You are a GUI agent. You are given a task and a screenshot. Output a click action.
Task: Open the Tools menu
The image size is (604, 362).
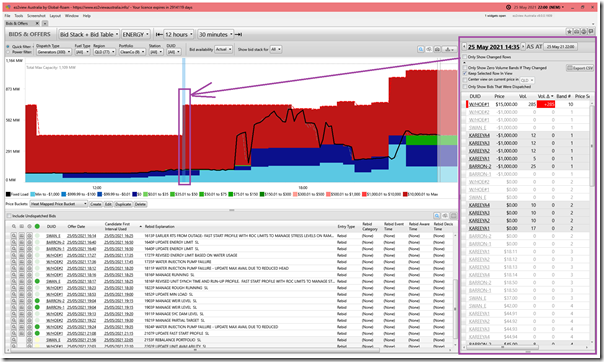(x=19, y=16)
